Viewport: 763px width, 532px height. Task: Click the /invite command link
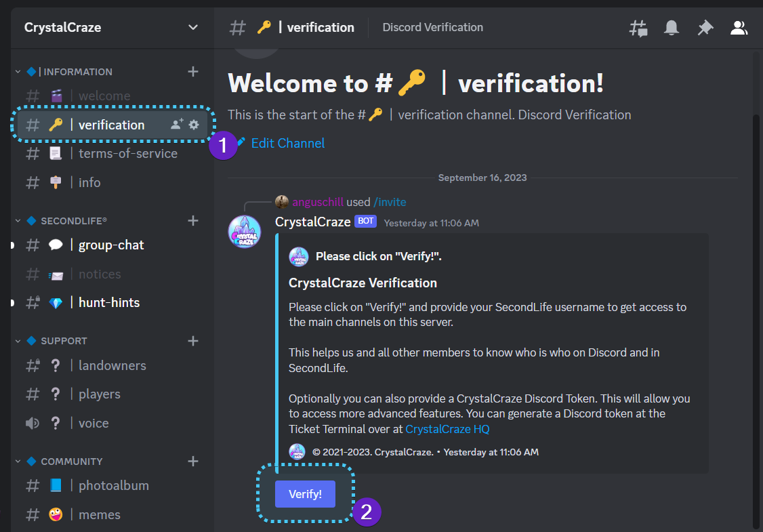pyautogui.click(x=389, y=202)
